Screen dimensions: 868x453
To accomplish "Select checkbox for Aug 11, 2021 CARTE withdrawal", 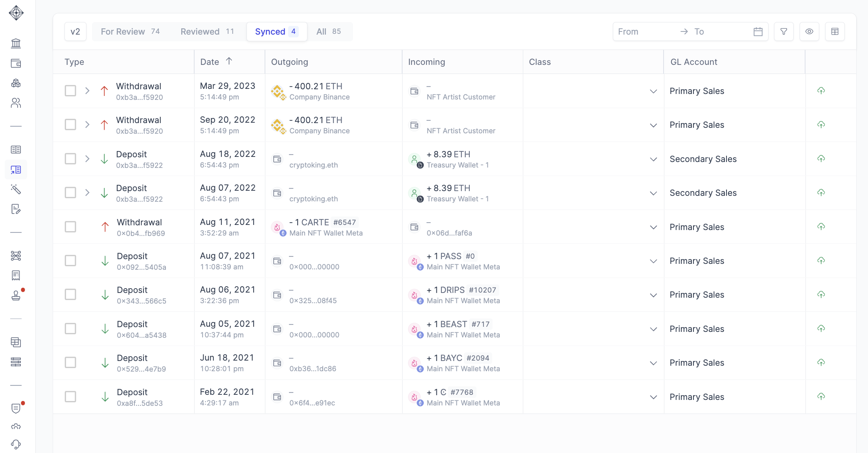I will [x=70, y=227].
